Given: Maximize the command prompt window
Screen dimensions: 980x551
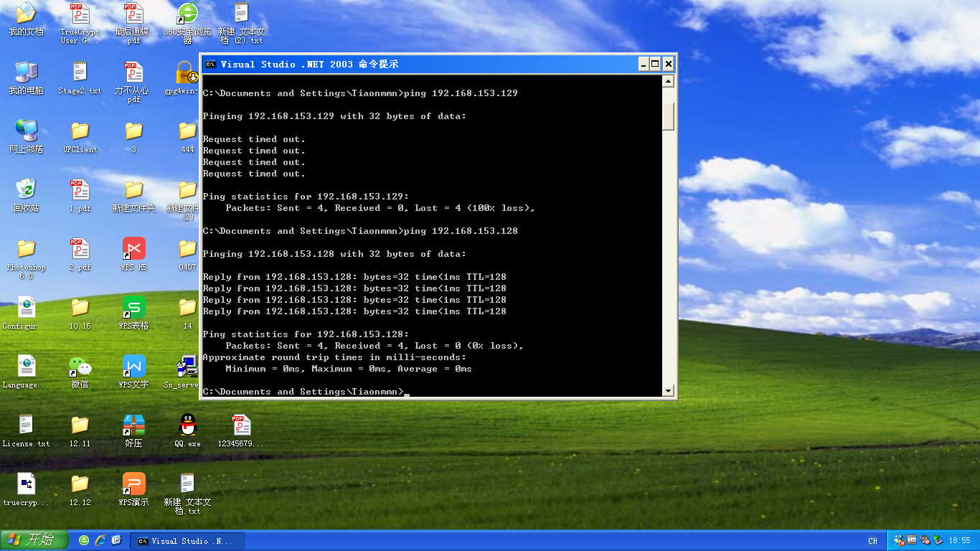Looking at the screenshot, I should pyautogui.click(x=655, y=65).
